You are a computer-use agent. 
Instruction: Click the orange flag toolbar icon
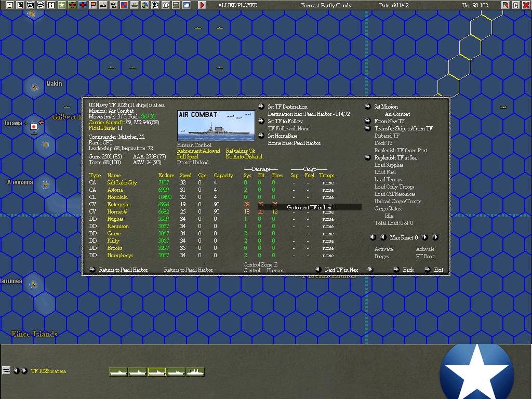pos(92,5)
